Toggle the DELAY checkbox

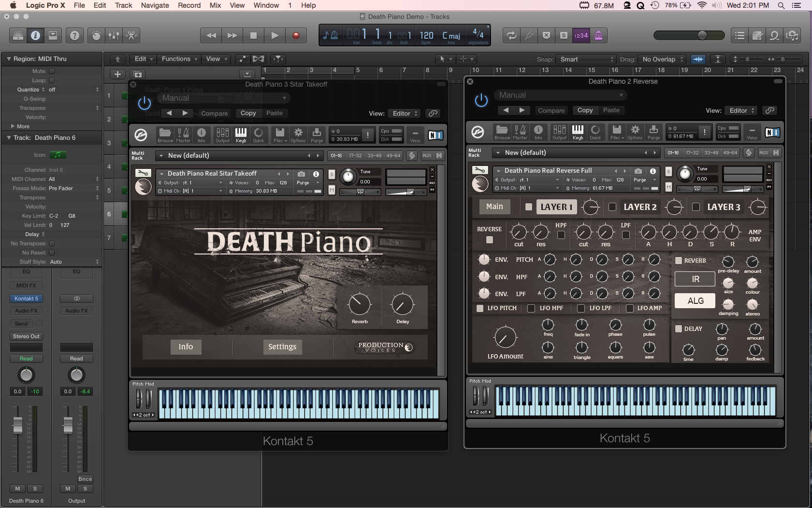(678, 329)
